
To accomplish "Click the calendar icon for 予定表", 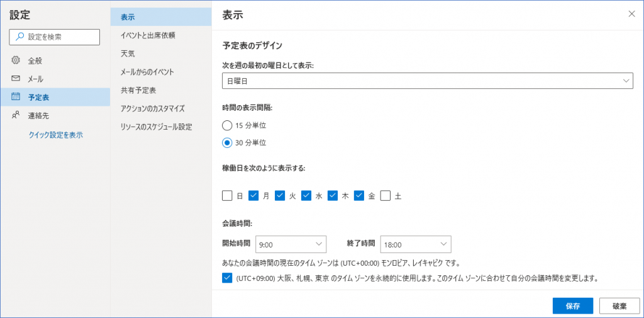I will 16,97.
